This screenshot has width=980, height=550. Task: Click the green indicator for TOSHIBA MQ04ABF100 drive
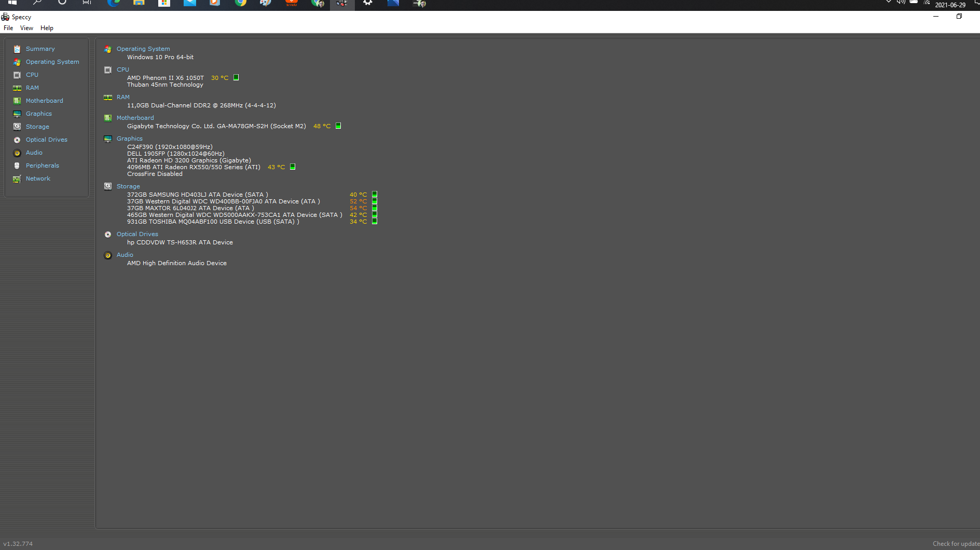click(x=375, y=221)
